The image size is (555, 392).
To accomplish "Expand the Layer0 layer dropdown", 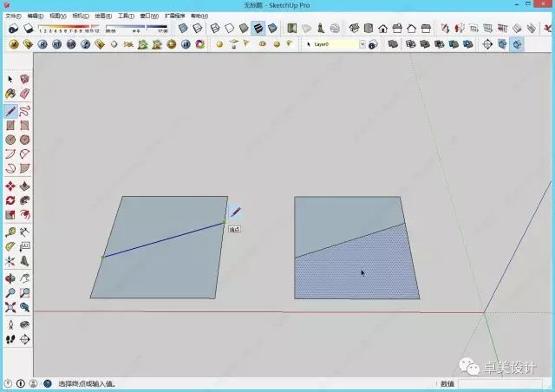I will coord(362,44).
